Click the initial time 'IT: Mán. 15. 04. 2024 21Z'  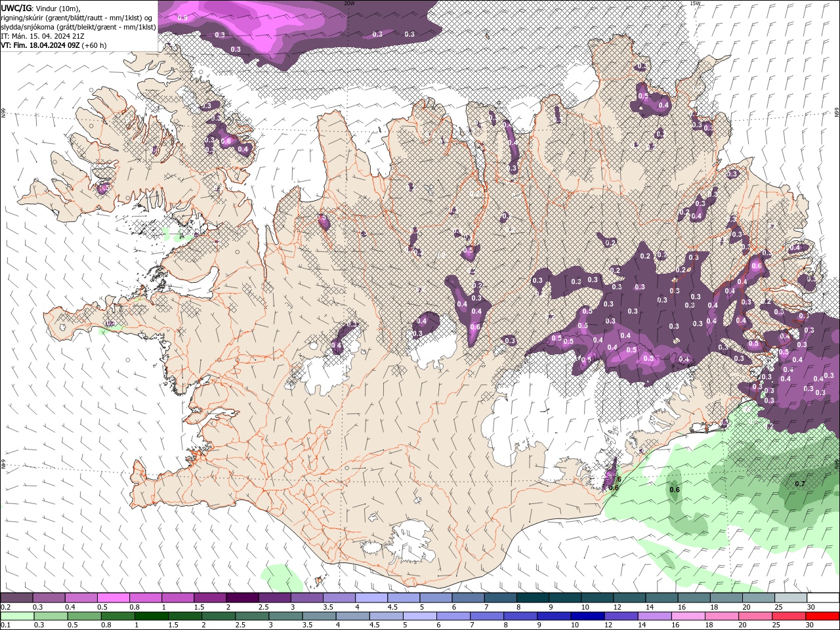pyautogui.click(x=43, y=36)
